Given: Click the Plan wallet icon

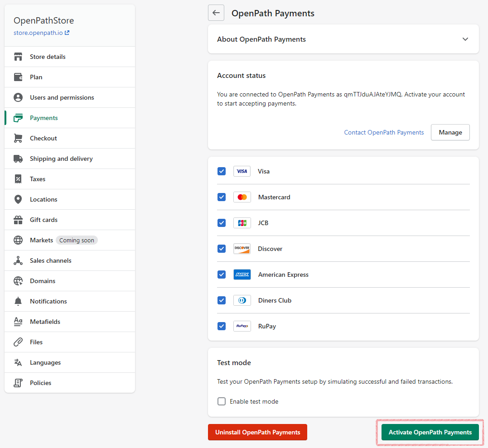Looking at the screenshot, I should click(18, 77).
